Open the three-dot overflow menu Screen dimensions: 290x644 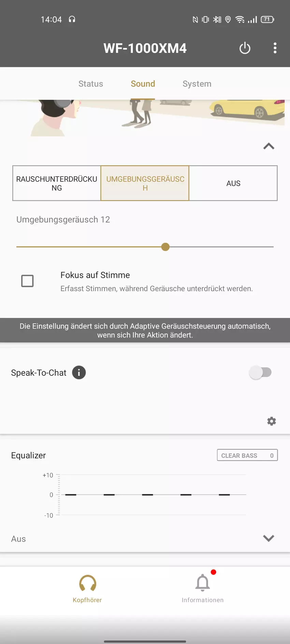point(275,48)
